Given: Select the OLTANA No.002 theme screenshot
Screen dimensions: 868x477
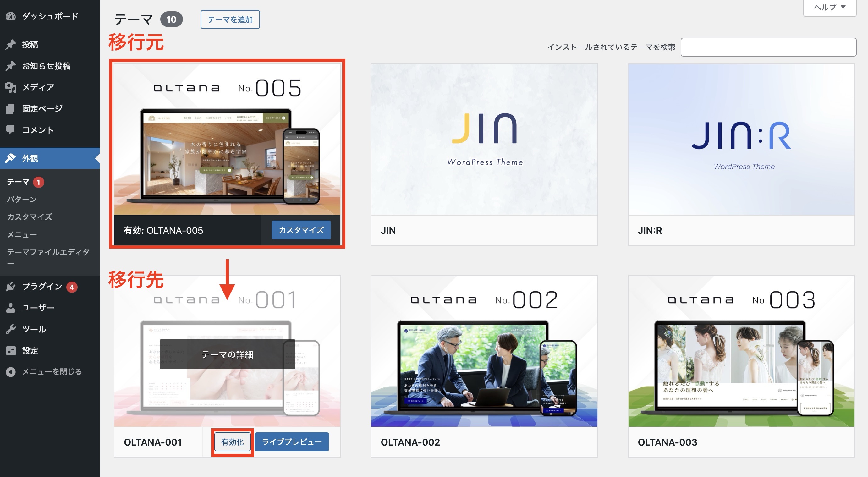Looking at the screenshot, I should (485, 351).
